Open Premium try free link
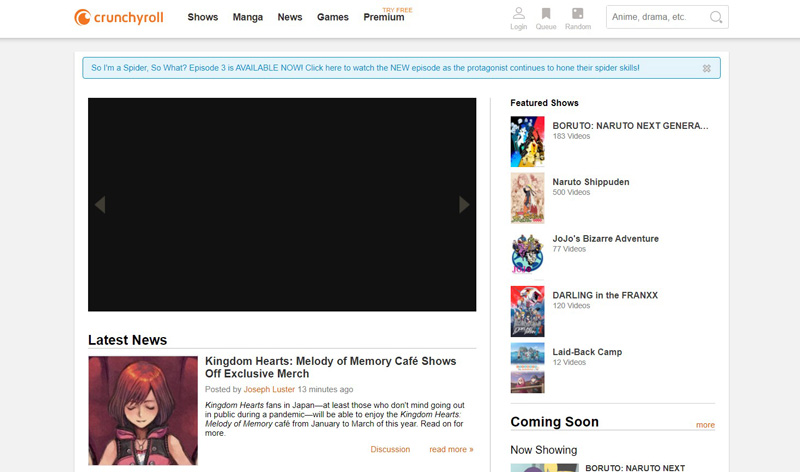The width and height of the screenshot is (800, 472). point(384,17)
